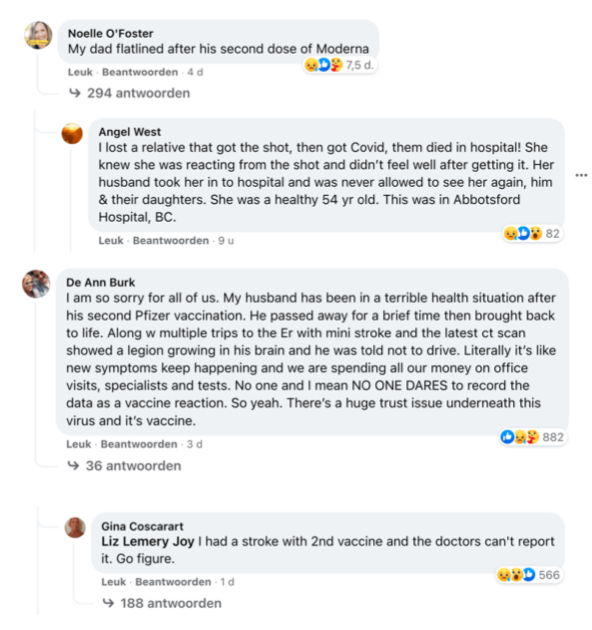Open the three-dot options menu beside Angel West's comment

[x=581, y=175]
